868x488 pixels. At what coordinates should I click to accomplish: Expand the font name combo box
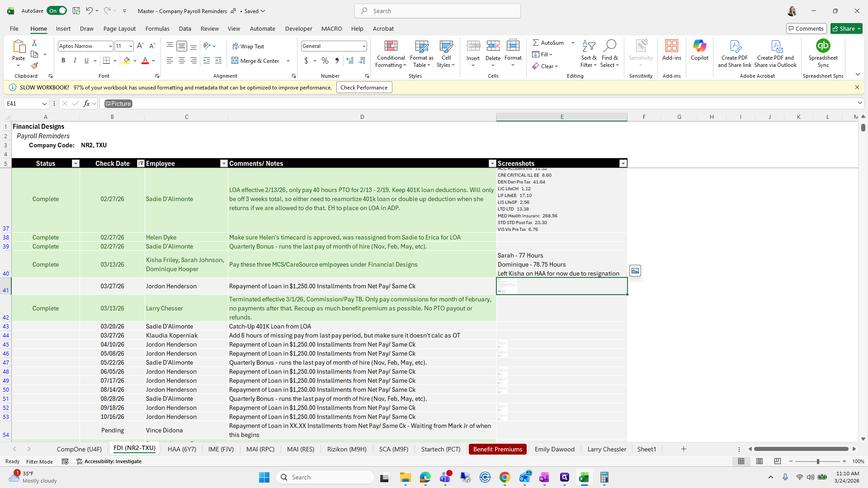point(110,46)
